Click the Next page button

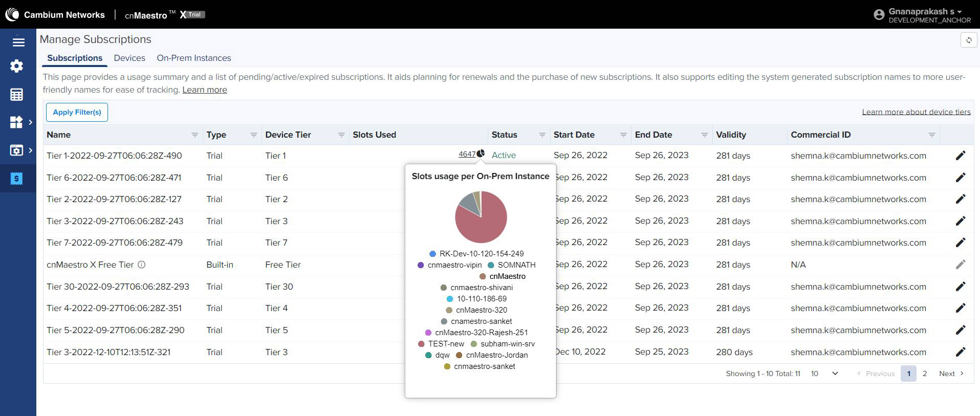pyautogui.click(x=951, y=374)
